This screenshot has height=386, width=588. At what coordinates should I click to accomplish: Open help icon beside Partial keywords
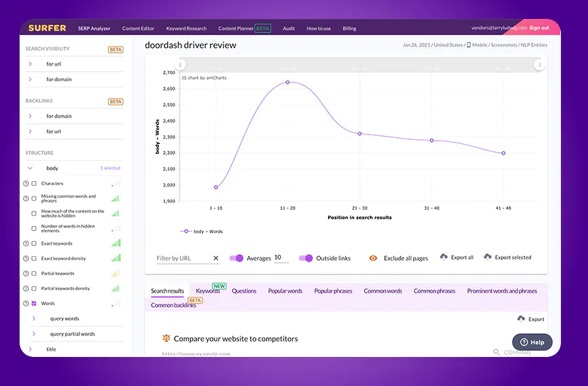(x=26, y=274)
